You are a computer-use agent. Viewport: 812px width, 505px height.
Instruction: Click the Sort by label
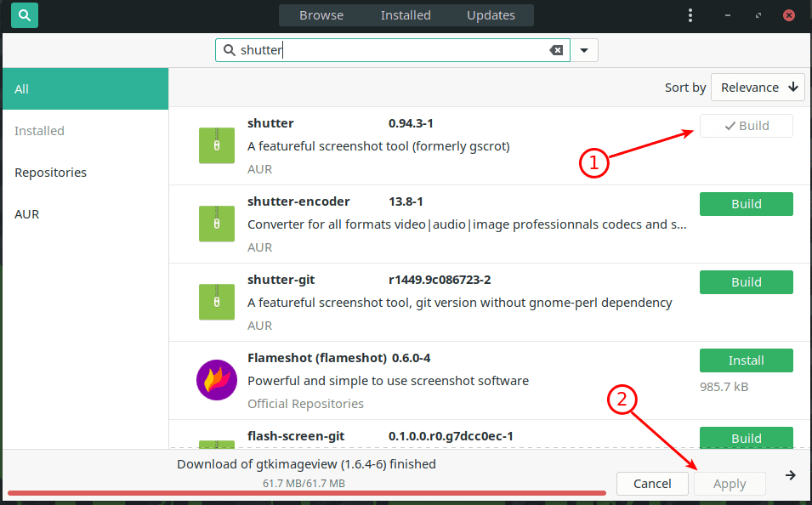(685, 88)
